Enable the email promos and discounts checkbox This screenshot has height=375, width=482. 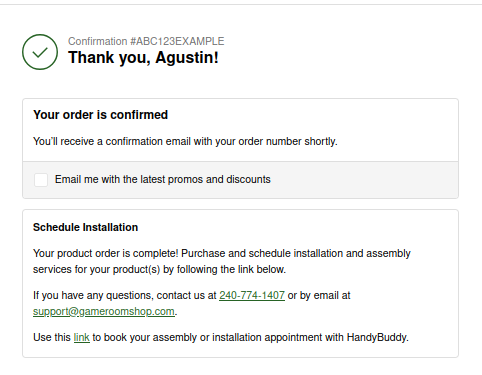click(x=41, y=180)
